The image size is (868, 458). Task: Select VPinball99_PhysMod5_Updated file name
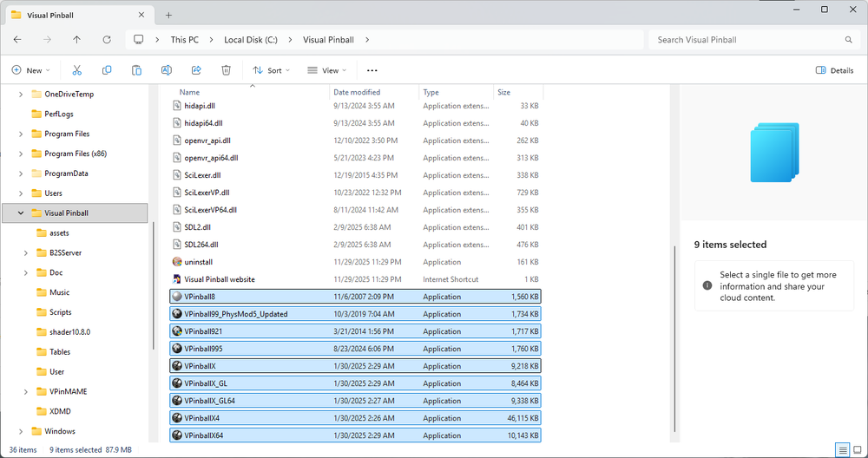pos(236,314)
